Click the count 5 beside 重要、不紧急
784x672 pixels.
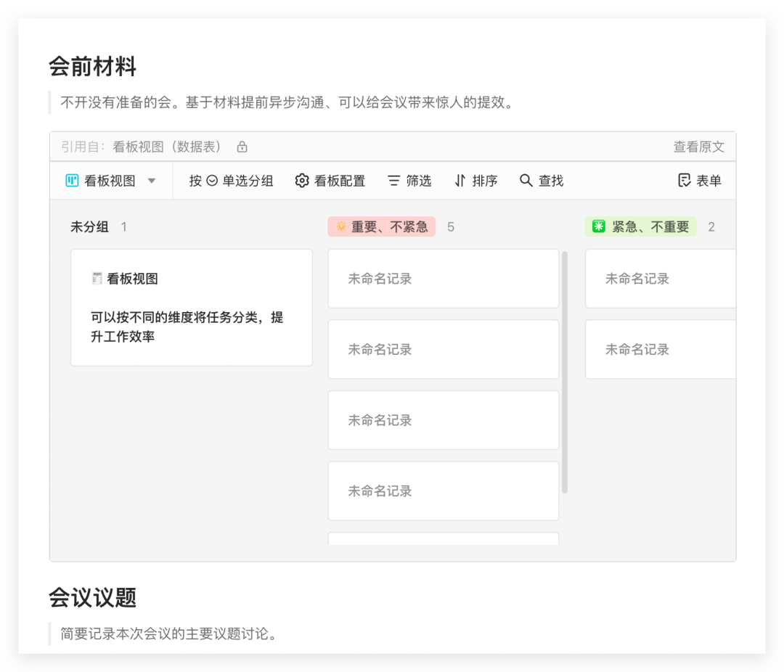451,227
